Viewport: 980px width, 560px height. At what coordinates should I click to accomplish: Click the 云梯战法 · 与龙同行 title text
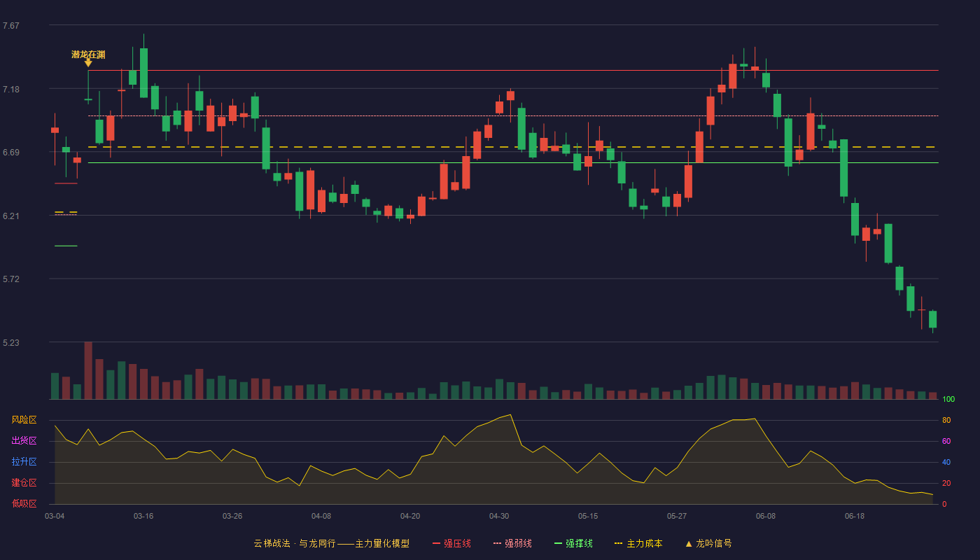295,543
